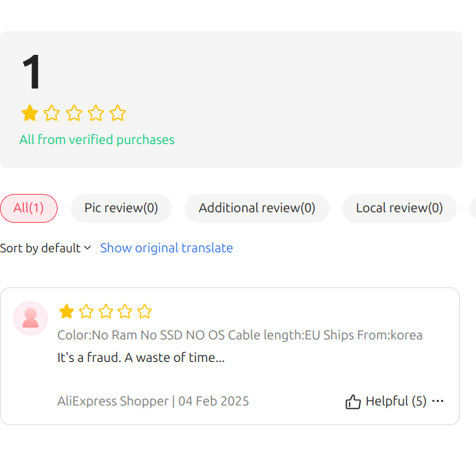Select the All(1) review filter
This screenshot has width=476, height=468.
(29, 208)
